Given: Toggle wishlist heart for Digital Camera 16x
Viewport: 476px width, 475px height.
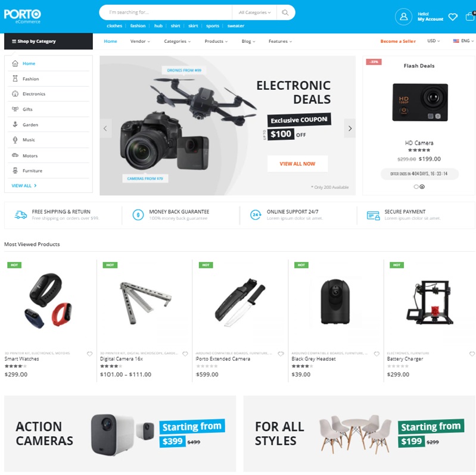Looking at the screenshot, I should [185, 354].
